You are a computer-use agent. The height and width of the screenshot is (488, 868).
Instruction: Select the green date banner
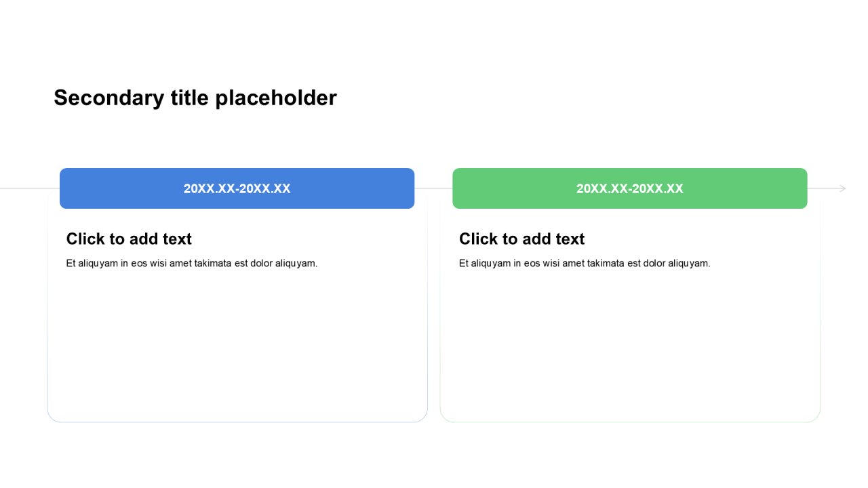(629, 188)
